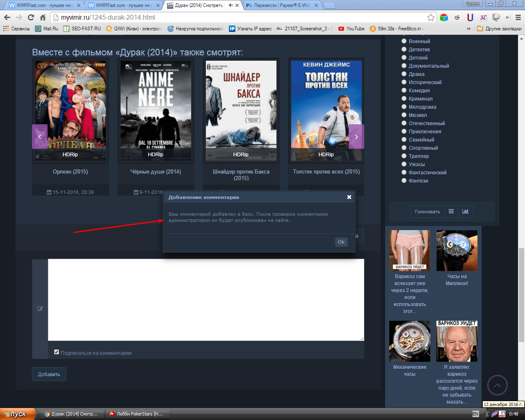Mute the Дурак (2014) tab audio icon

[231, 5]
